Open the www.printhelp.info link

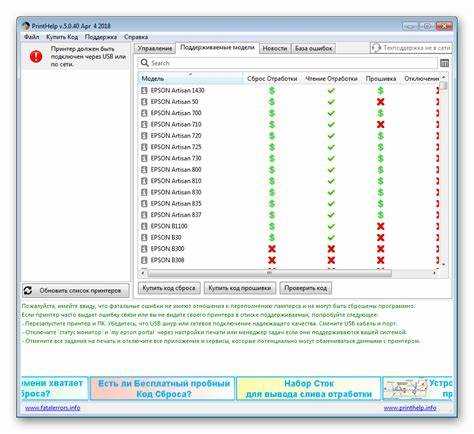tap(410, 408)
